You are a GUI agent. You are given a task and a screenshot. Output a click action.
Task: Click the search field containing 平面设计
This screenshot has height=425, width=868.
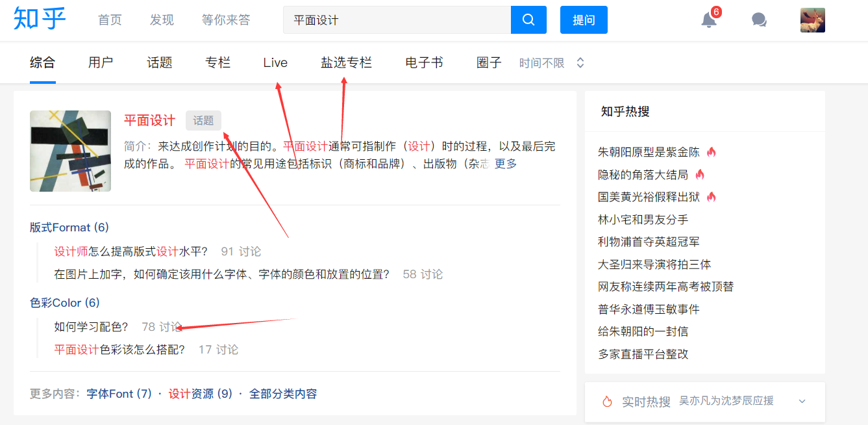point(397,20)
